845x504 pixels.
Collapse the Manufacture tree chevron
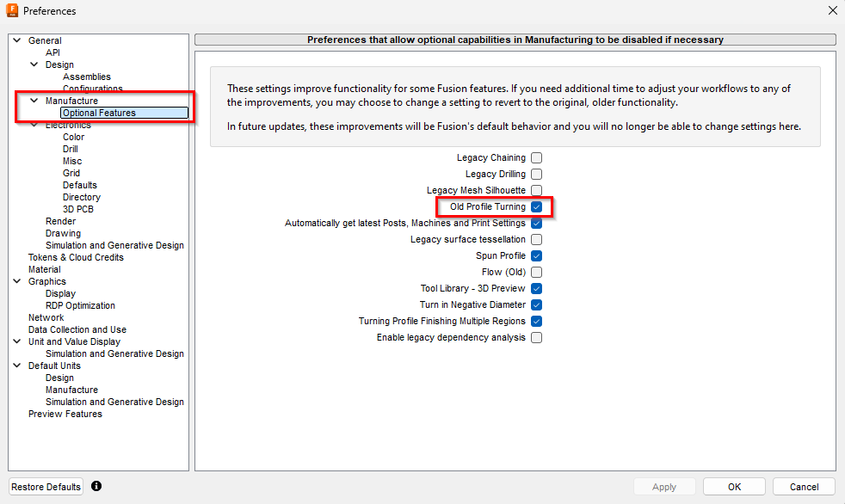point(34,101)
